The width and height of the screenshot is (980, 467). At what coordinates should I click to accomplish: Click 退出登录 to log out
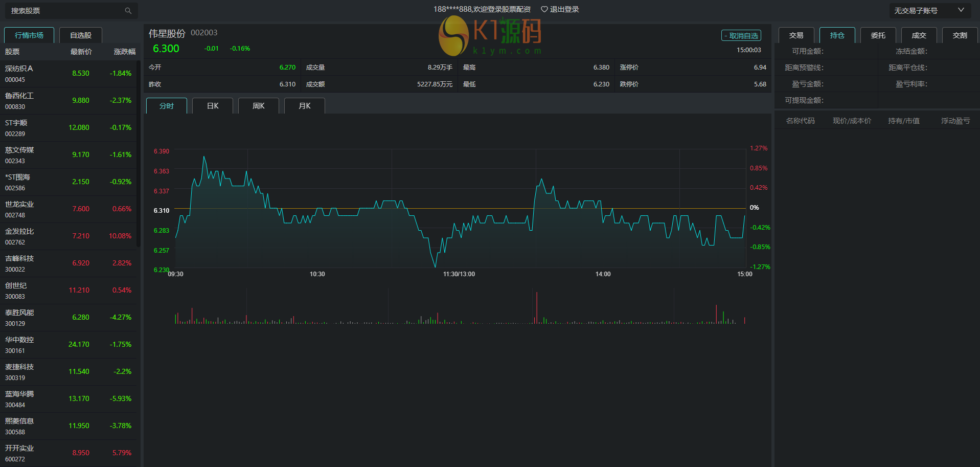tap(564, 9)
